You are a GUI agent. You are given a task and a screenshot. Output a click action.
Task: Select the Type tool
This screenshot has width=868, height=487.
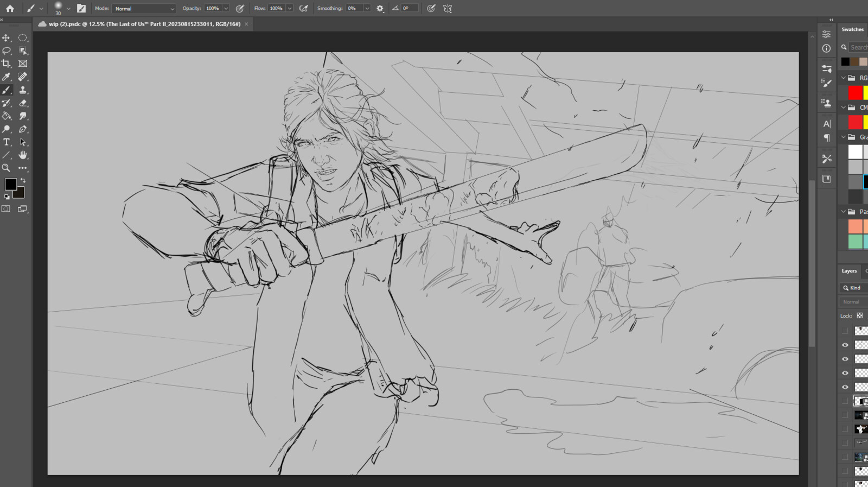point(7,142)
